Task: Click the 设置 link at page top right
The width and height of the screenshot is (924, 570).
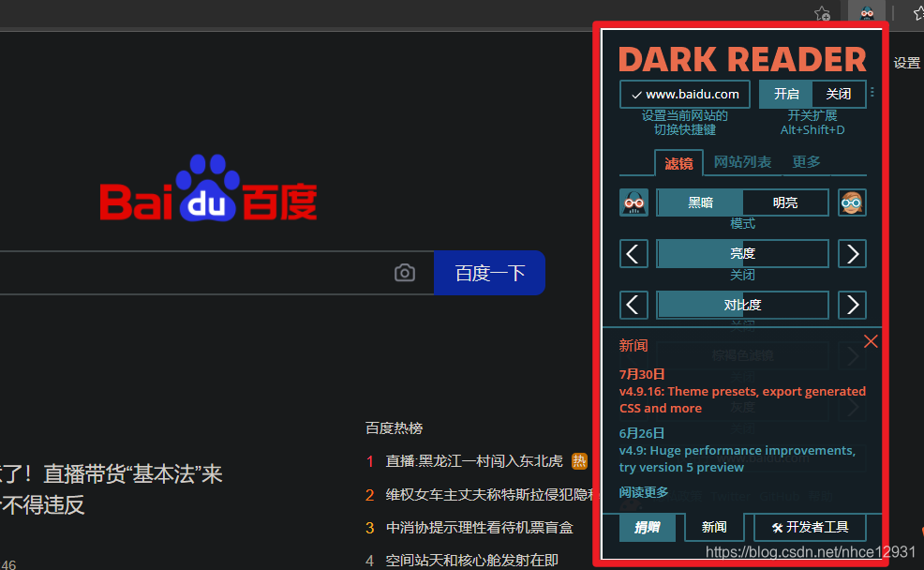Action: coord(906,63)
